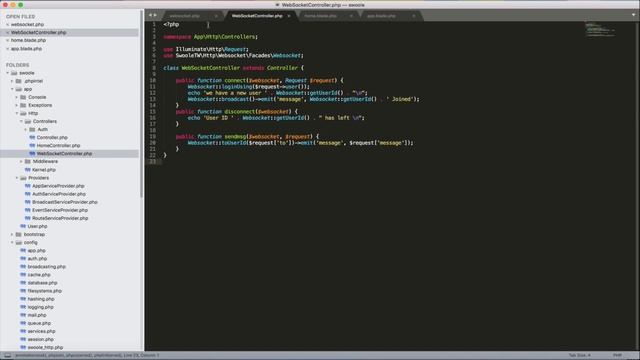The height and width of the screenshot is (360, 640).
Task: Click the Auth folder icon
Action: pyautogui.click(x=32, y=129)
